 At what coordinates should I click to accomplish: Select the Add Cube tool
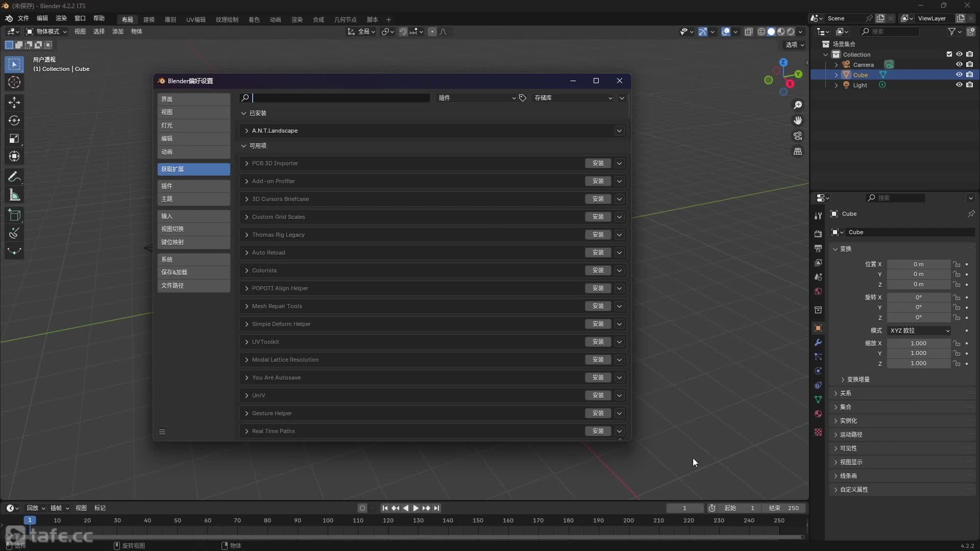pyautogui.click(x=14, y=215)
